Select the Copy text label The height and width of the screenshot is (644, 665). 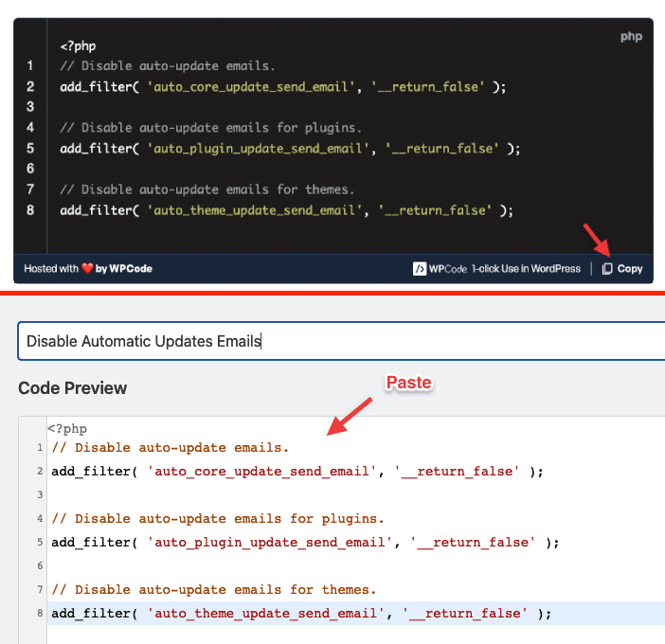tap(630, 269)
